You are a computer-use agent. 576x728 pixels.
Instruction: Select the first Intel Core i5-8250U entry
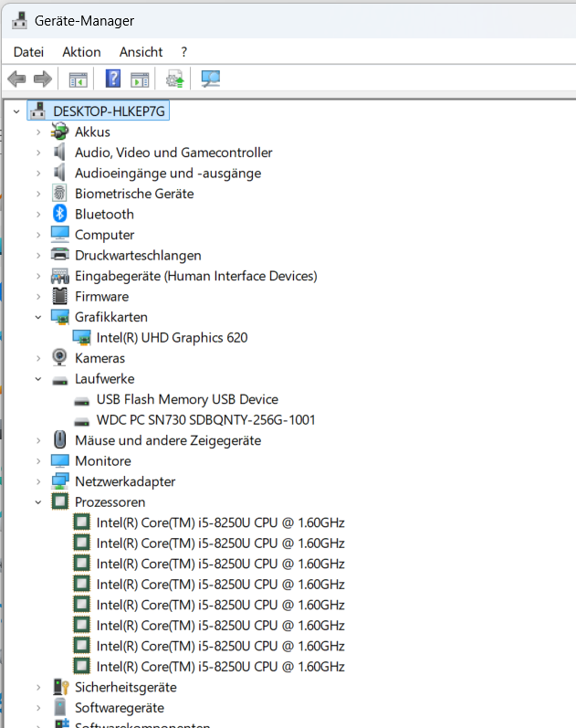pyautogui.click(x=221, y=522)
